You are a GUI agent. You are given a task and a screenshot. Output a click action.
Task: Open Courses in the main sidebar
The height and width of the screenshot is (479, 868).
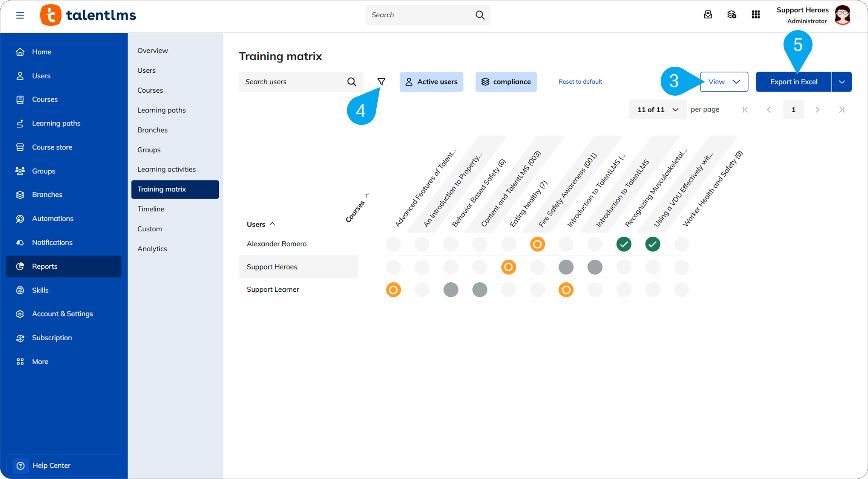(64, 99)
